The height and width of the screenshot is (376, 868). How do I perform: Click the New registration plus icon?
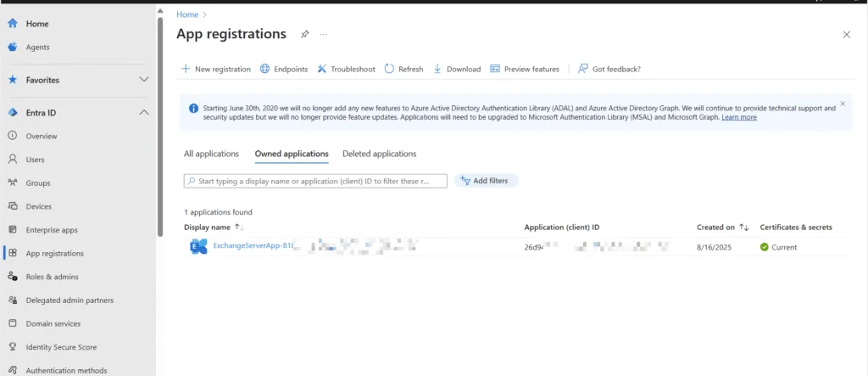[186, 69]
